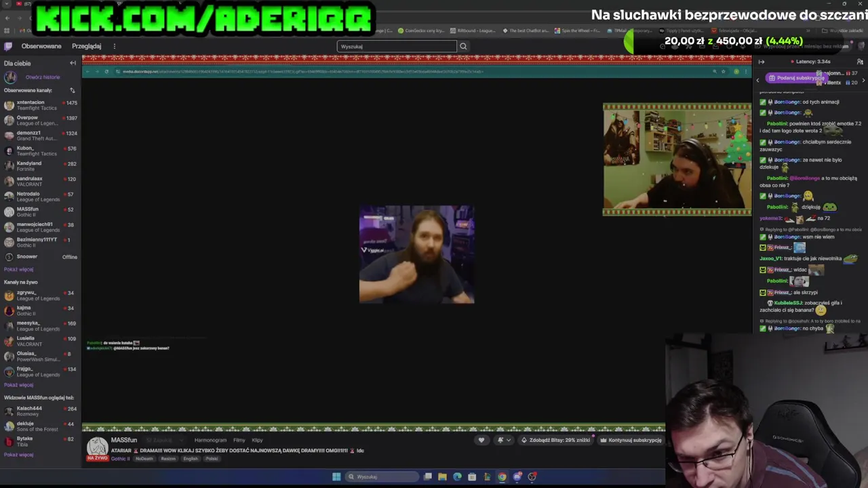Click Zdobądź Bitsy 29% zniżki button
The image size is (868, 488).
click(555, 440)
